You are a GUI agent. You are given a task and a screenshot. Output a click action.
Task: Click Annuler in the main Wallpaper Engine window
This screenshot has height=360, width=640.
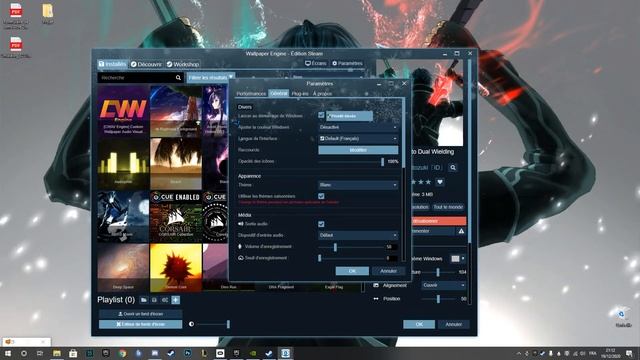pyautogui.click(x=453, y=324)
